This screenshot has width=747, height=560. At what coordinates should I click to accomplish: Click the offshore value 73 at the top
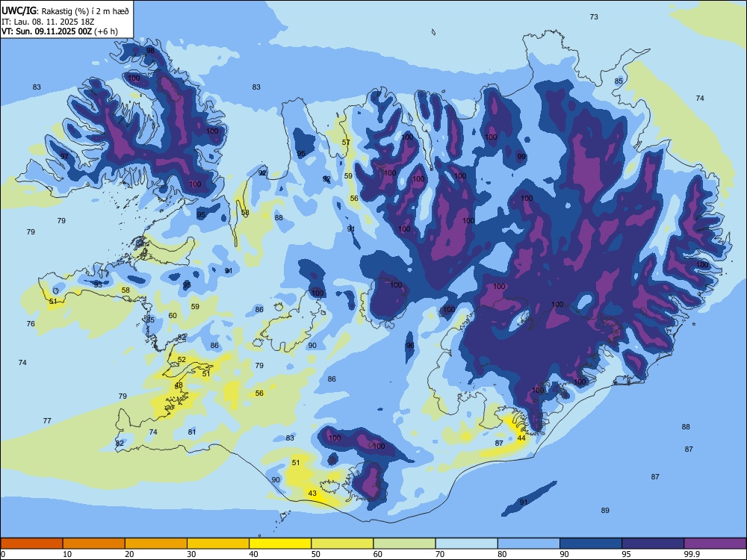594,16
